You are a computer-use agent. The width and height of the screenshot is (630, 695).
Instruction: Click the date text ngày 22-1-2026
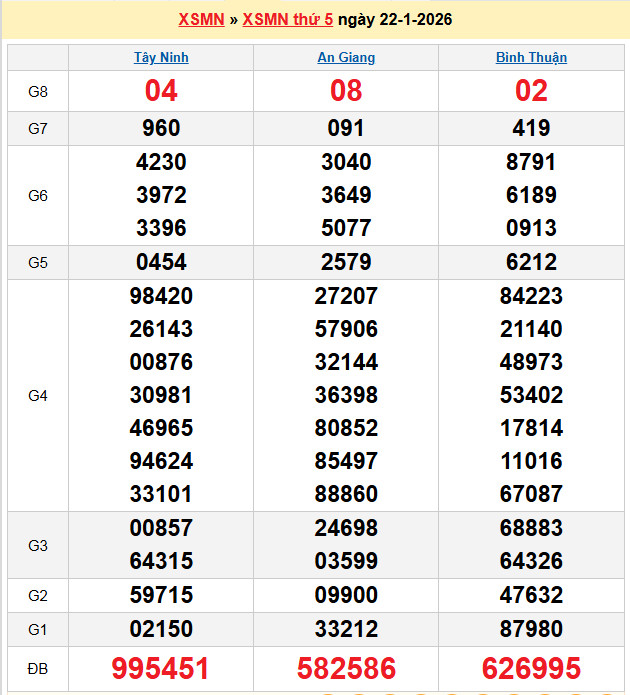point(395,20)
